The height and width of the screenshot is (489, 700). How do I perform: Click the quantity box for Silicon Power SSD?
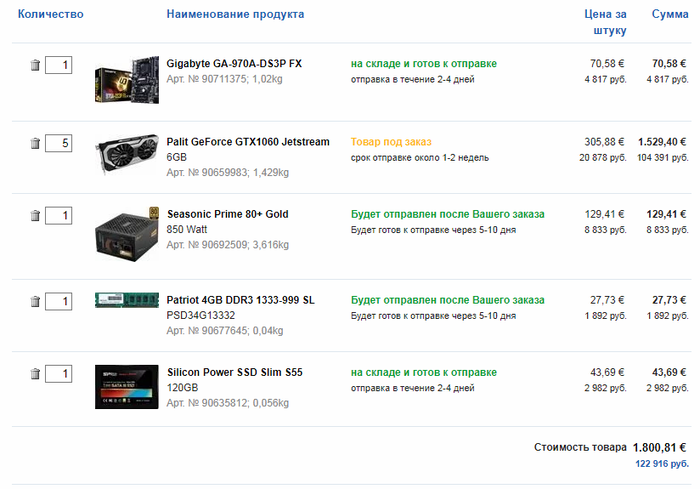pos(58,374)
